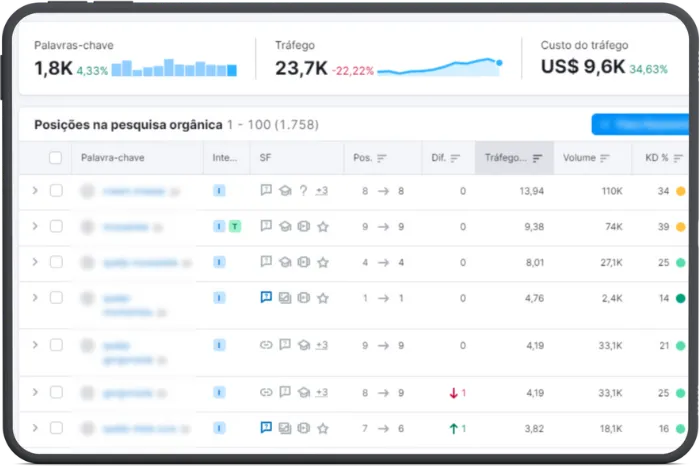Screen dimensions: 700x466
Task: Open the +3 SERP features in the KD 21 row
Action: 321,345
